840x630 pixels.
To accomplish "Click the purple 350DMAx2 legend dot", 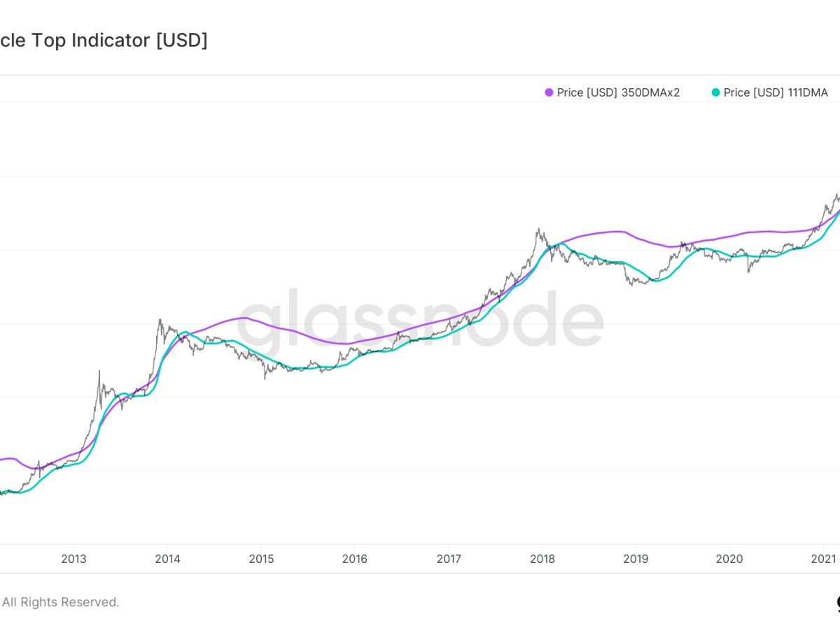I will click(549, 92).
